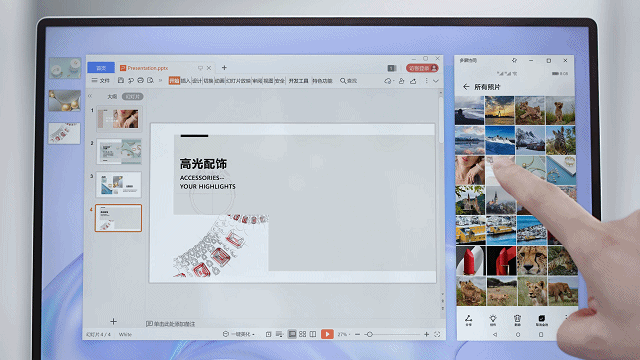Click the zoom slider handle in the status bar
The image size is (640, 360).
coord(370,334)
